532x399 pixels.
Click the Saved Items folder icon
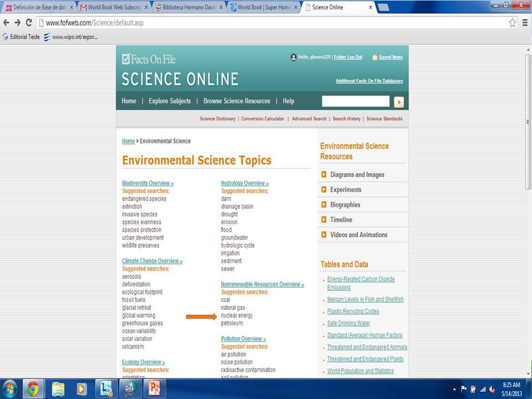click(x=375, y=57)
